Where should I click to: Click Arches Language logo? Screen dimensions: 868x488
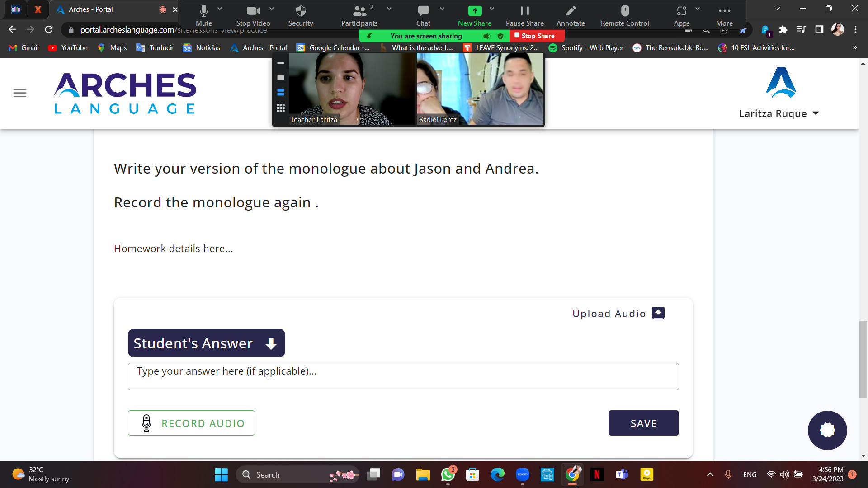click(125, 93)
